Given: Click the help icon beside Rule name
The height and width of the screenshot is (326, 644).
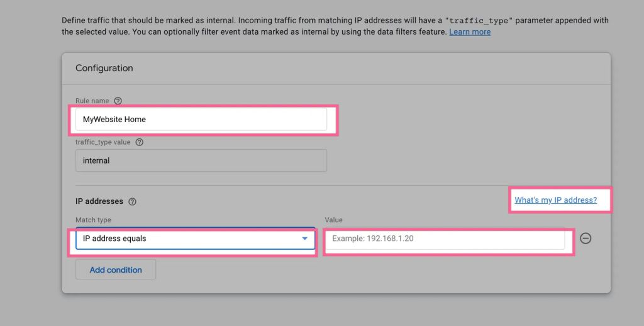Looking at the screenshot, I should 118,101.
